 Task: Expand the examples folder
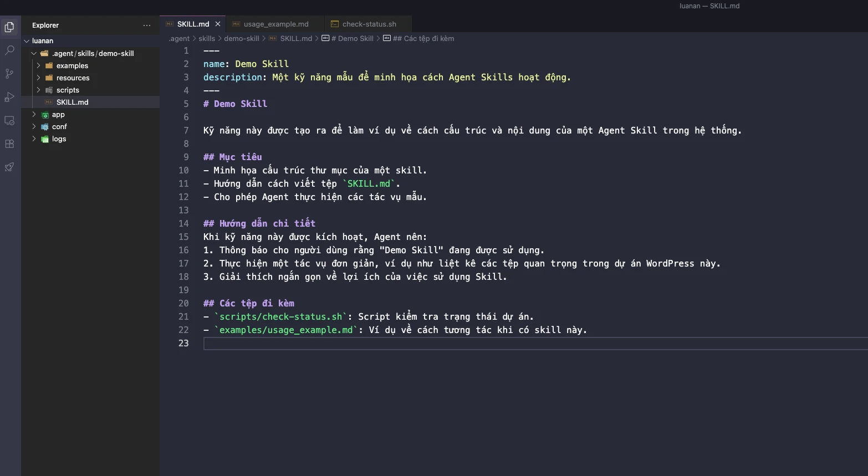[x=72, y=66]
